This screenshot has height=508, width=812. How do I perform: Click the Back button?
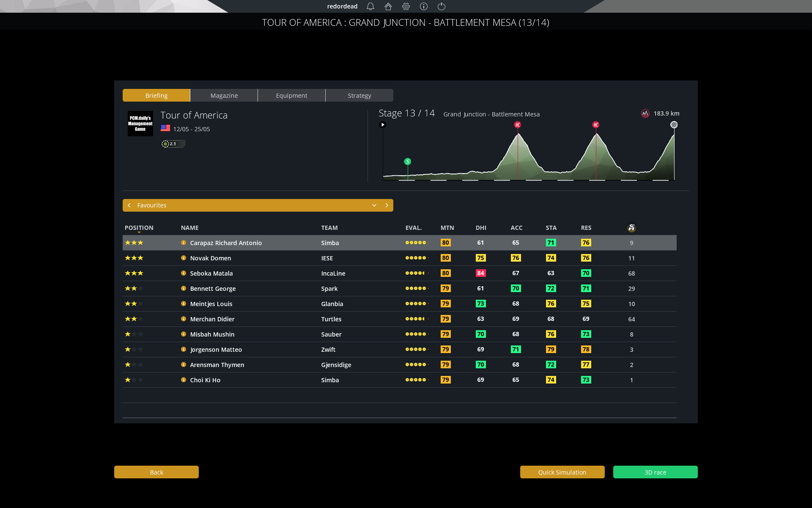156,472
